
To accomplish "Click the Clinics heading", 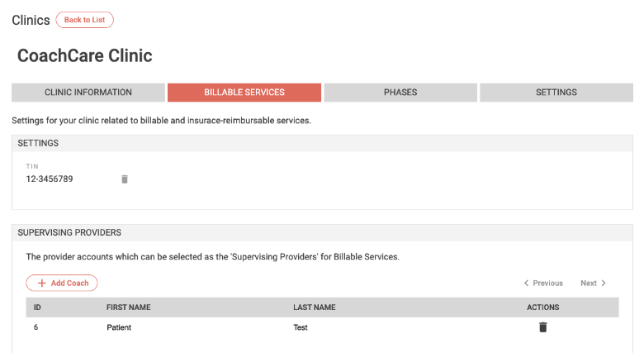I will 31,20.
